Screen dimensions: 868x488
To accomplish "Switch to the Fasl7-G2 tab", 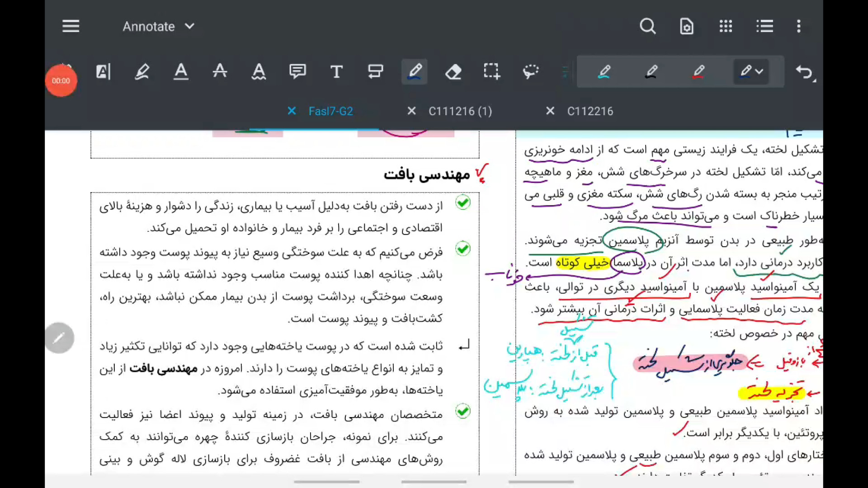I will (330, 111).
